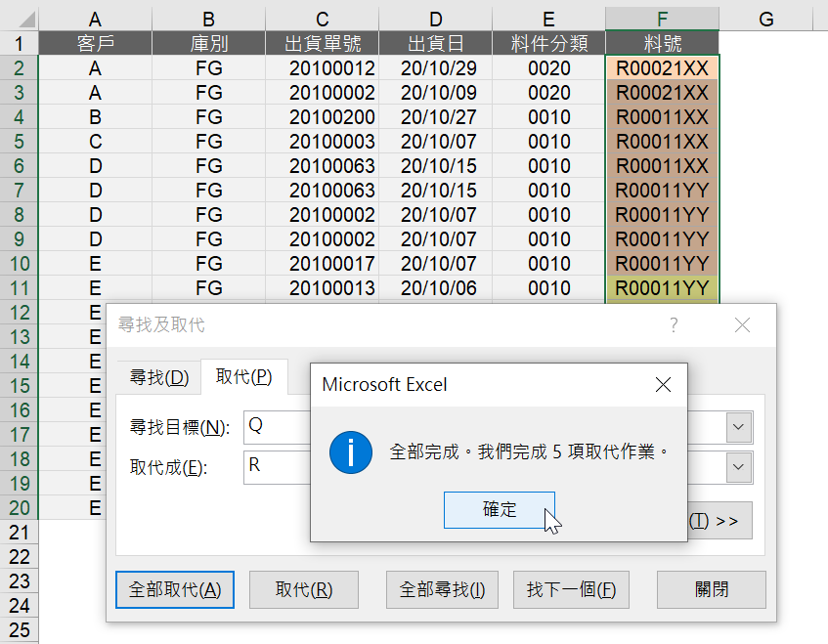Click the 料件分類 header cell

(x=548, y=43)
